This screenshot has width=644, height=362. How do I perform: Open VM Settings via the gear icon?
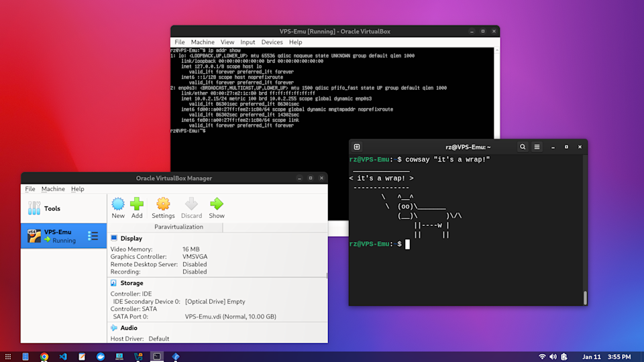(163, 207)
